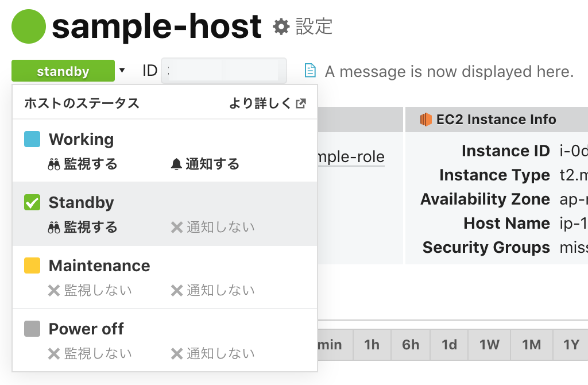Click the document memo icon before the message
Viewport: 588px width, 385px height.
[310, 71]
